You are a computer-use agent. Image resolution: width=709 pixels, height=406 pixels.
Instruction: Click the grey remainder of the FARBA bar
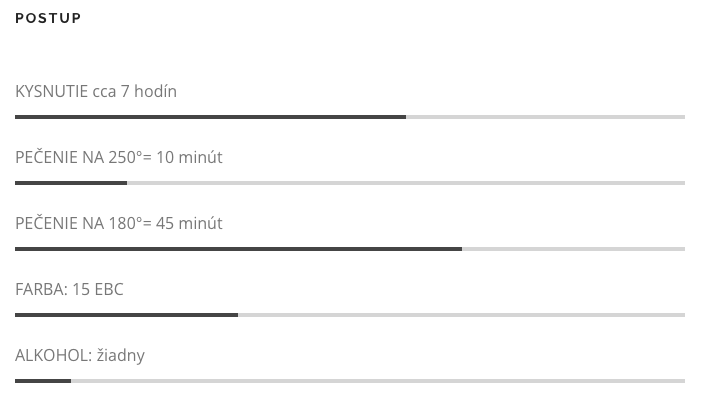point(461,315)
